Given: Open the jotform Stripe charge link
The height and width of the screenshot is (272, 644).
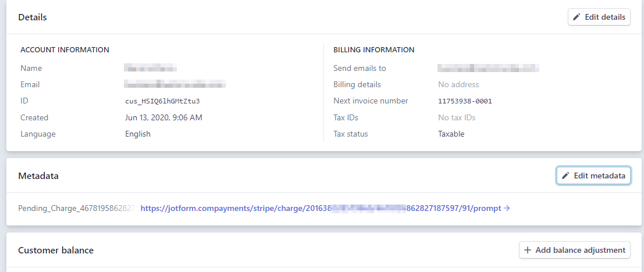Looking at the screenshot, I should 321,208.
